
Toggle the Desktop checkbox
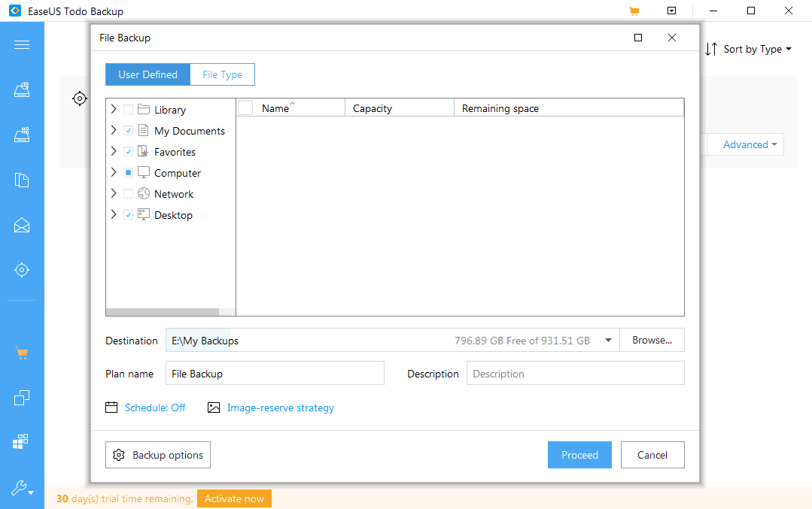(x=129, y=215)
